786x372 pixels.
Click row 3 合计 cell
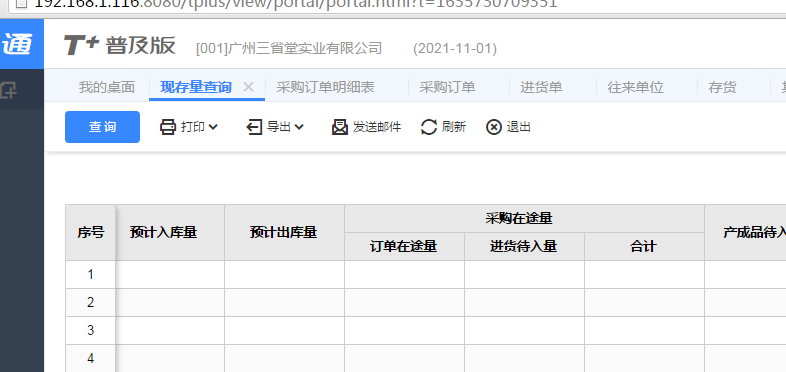coord(644,331)
